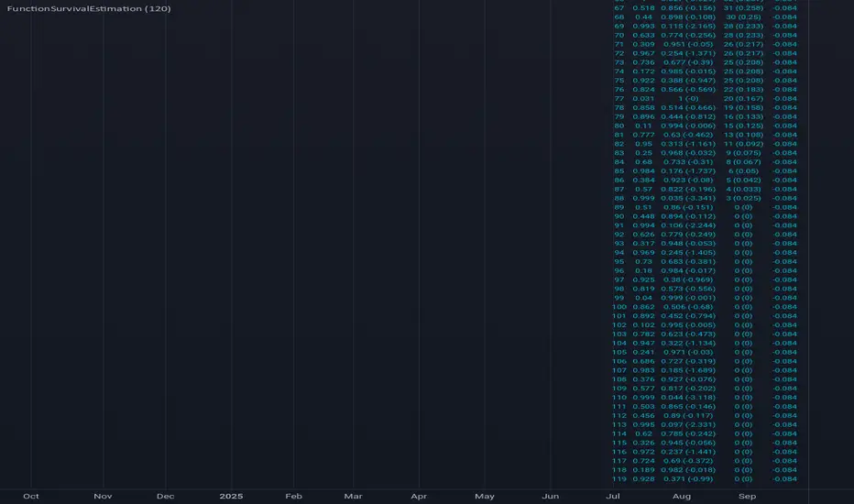Click the 22 (0.183) cell in row 76

point(743,90)
